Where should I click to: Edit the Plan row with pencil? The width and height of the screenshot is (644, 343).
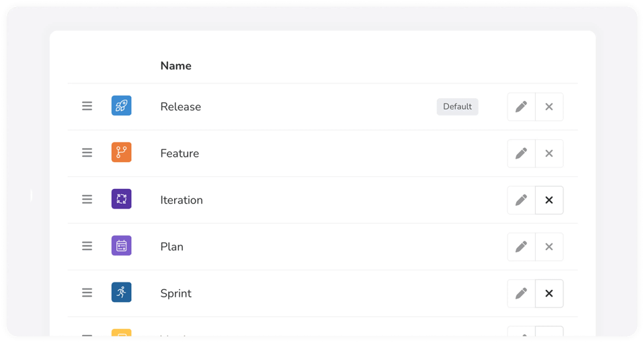521,247
